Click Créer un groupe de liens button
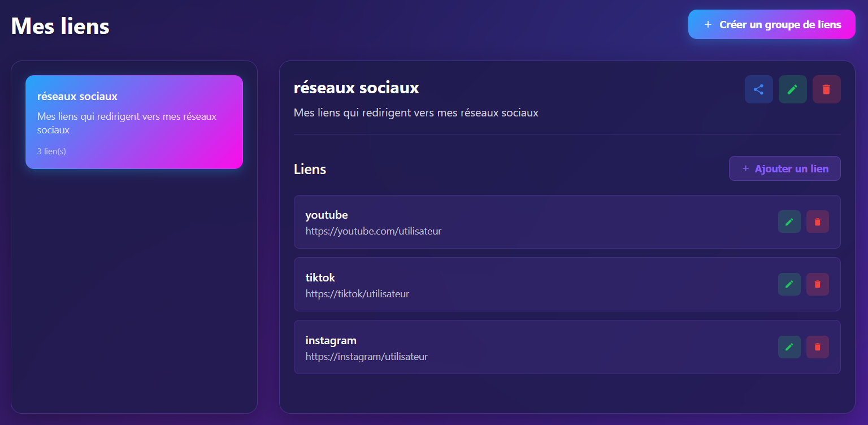The height and width of the screenshot is (425, 868). [x=771, y=25]
